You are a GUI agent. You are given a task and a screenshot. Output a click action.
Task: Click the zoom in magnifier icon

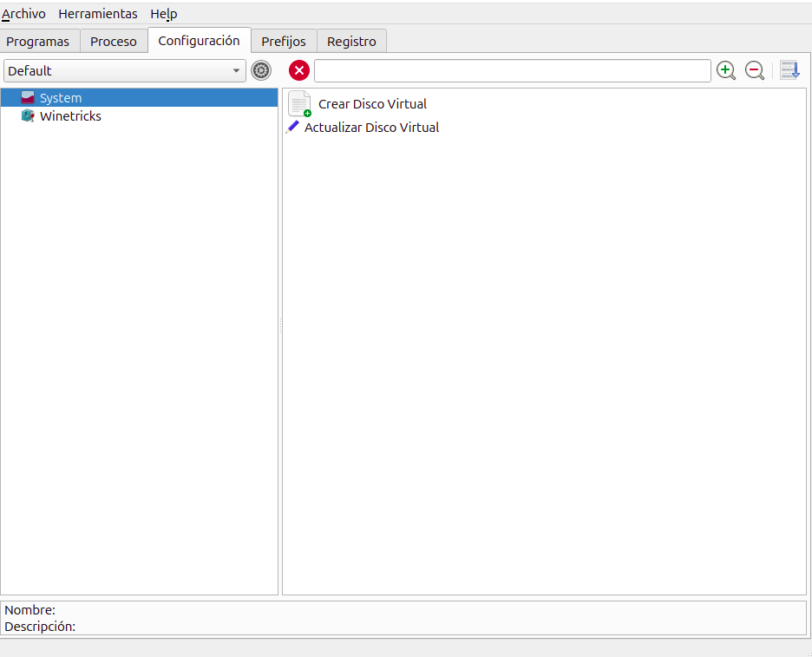726,71
